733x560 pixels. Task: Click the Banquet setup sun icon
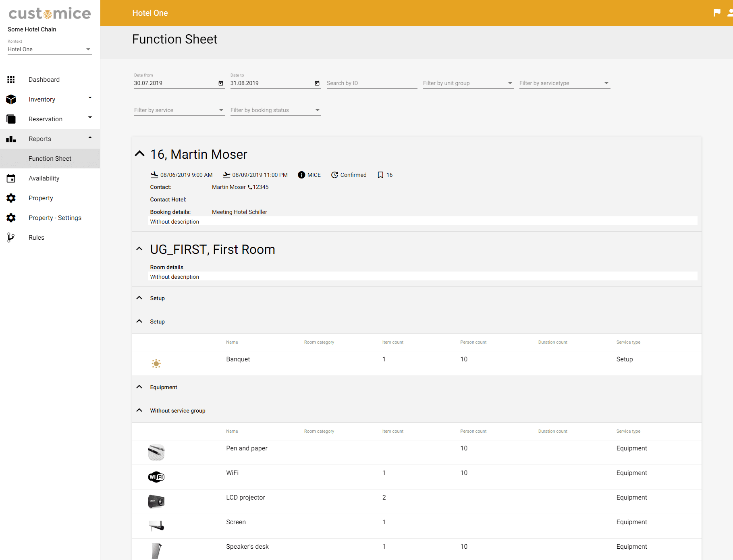click(156, 364)
